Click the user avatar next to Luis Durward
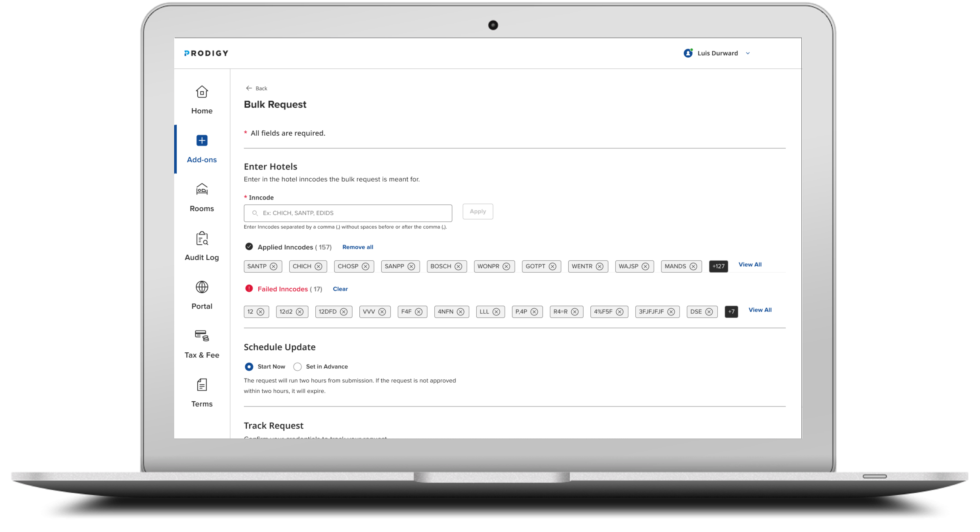 pyautogui.click(x=688, y=53)
